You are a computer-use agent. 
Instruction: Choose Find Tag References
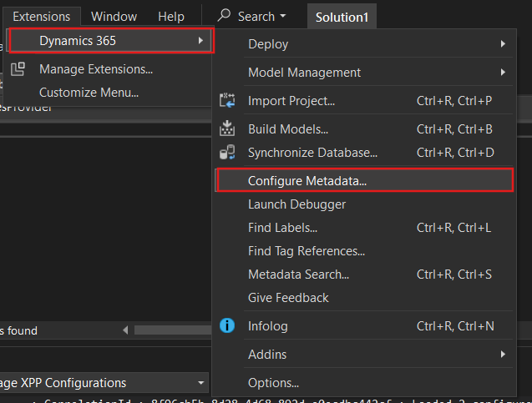coord(364,251)
